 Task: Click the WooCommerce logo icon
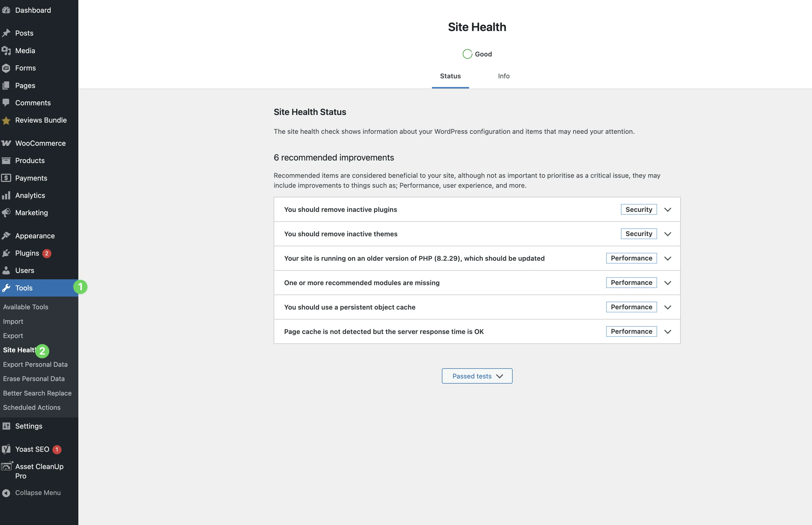[6, 143]
